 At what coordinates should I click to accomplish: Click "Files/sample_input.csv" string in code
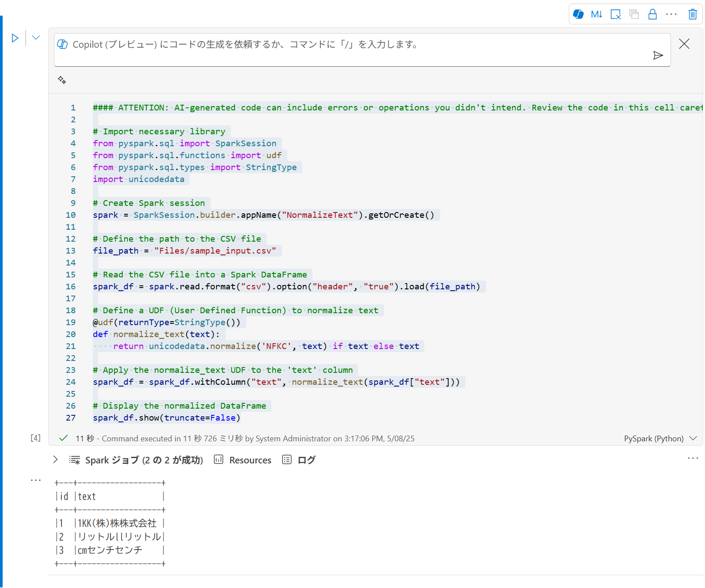215,251
